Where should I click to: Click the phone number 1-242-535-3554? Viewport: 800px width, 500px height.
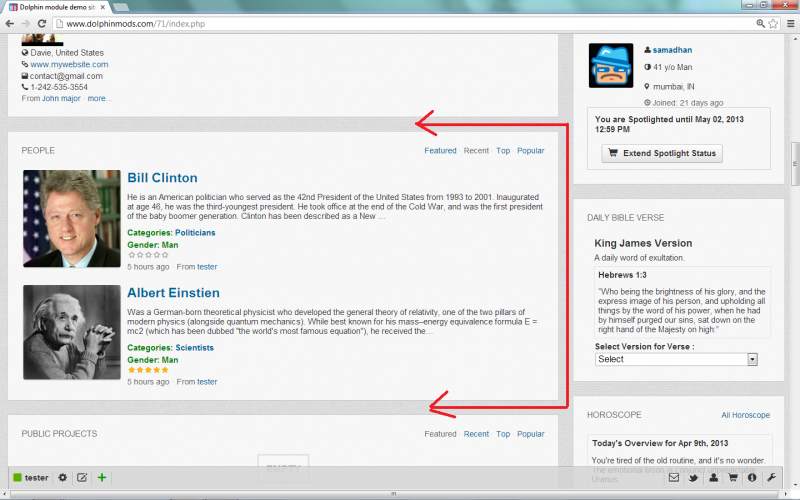[59, 87]
